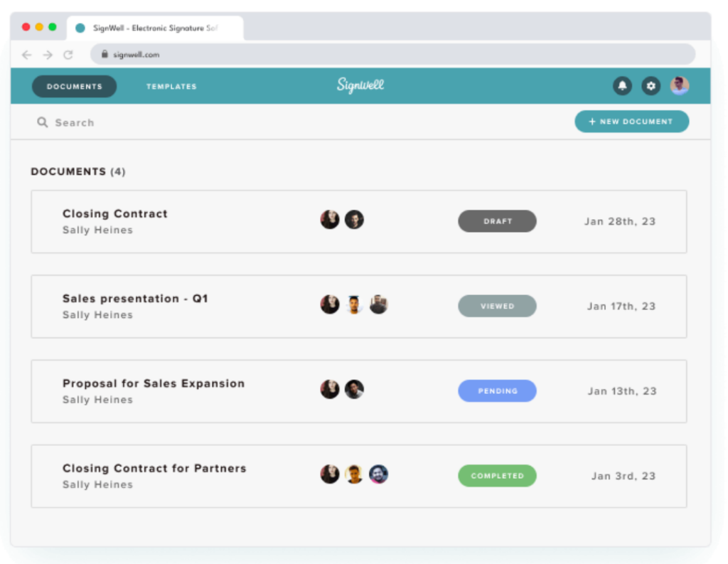Toggle the PENDING status pill
Image resolution: width=728 pixels, height=564 pixels.
point(497,390)
